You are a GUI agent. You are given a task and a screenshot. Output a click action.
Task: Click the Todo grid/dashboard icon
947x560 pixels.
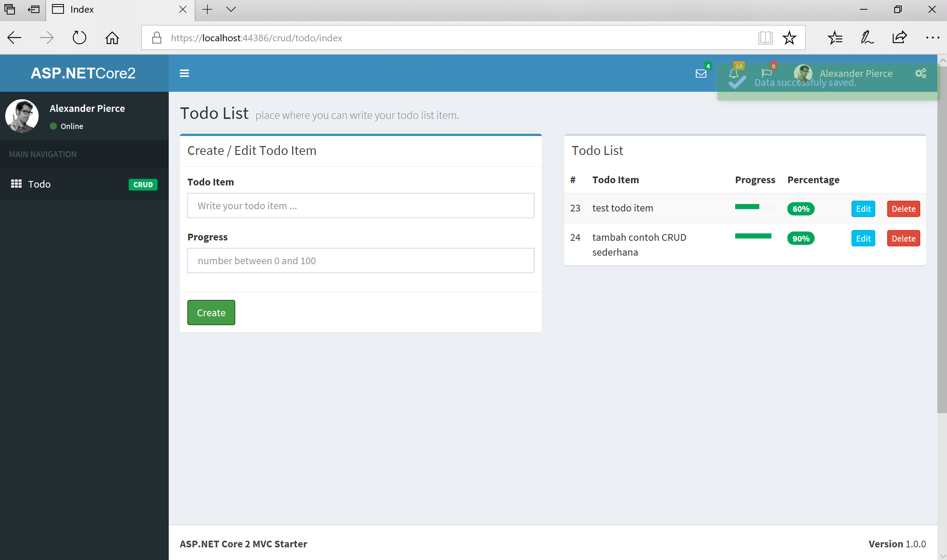16,183
